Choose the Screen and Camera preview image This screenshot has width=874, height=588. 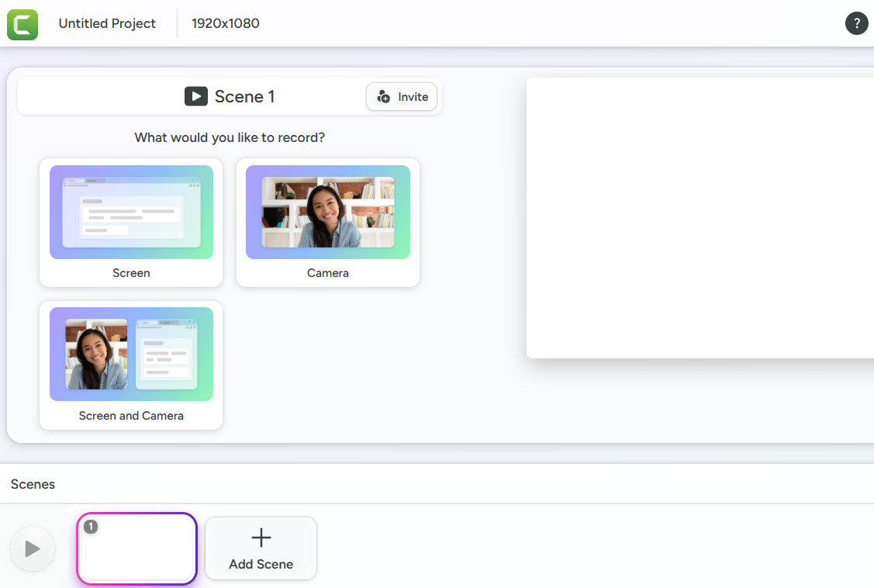[131, 354]
